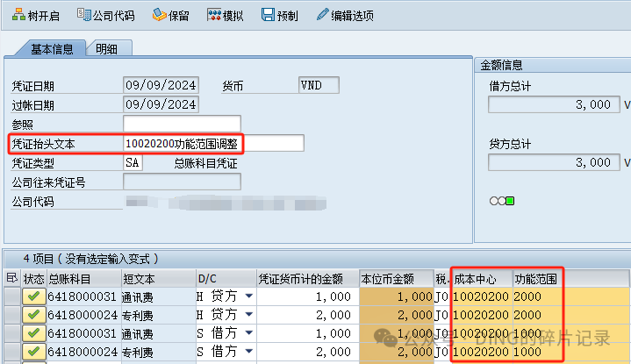Click the 预制 park save icon
This screenshot has height=364, width=631.
coord(268,15)
